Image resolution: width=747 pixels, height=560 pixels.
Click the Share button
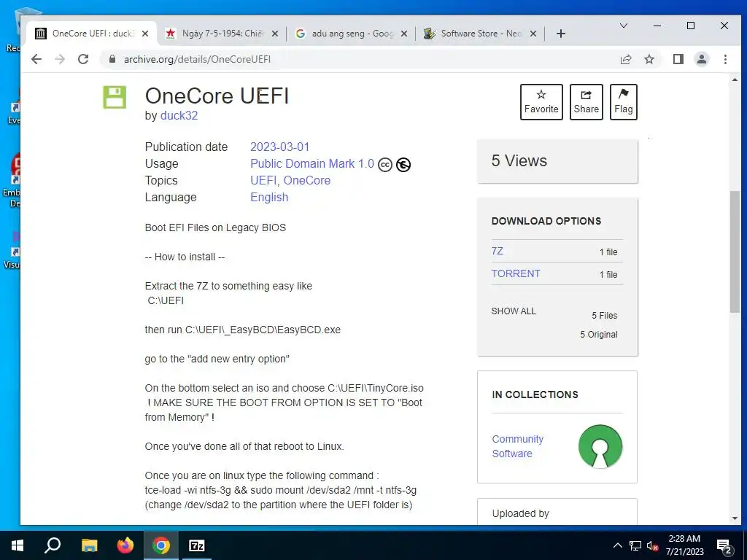(586, 102)
